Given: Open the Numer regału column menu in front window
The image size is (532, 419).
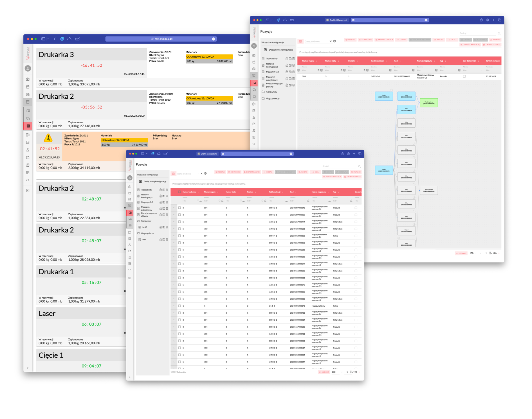Looking at the screenshot, I should pyautogui.click(x=218, y=192).
